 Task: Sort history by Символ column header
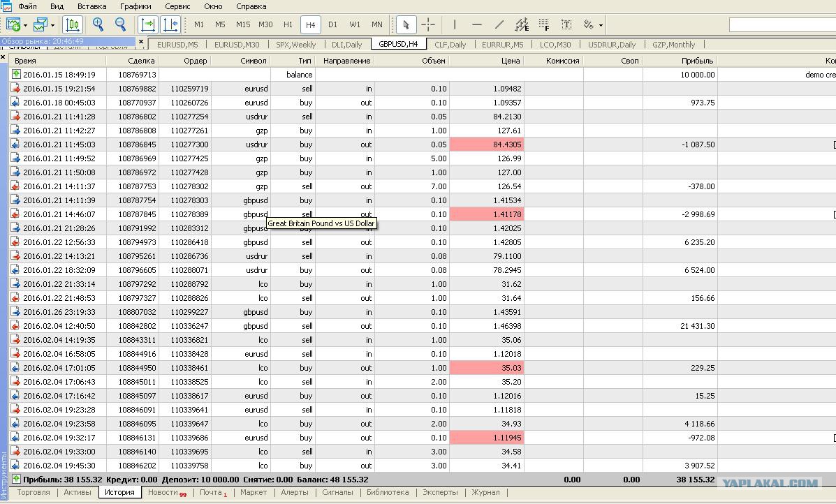pyautogui.click(x=242, y=61)
